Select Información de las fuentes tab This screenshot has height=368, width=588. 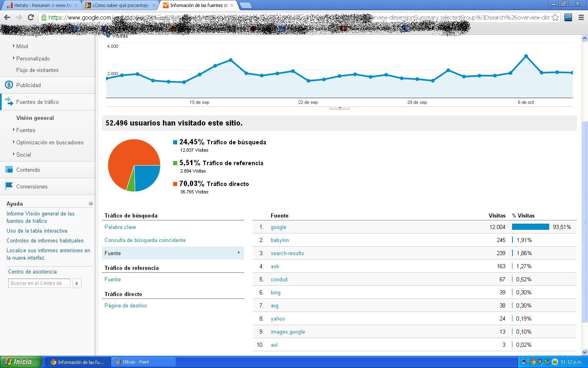click(198, 5)
